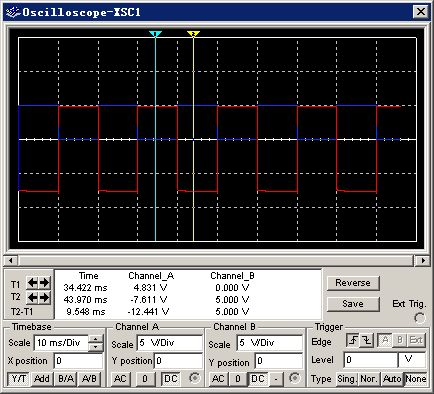Select Add display mode

pos(42,379)
